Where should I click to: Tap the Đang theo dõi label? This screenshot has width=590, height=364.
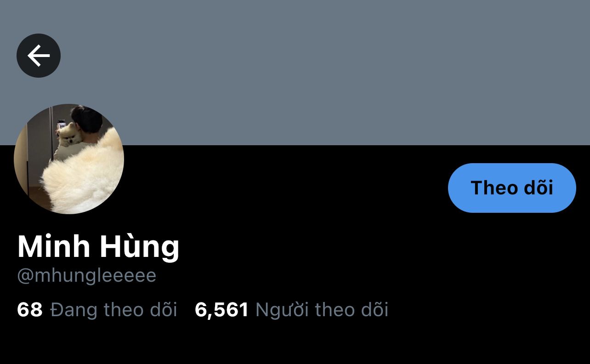[x=113, y=310]
